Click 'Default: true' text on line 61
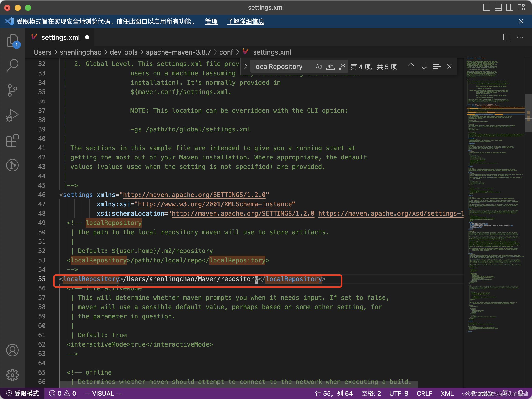The width and height of the screenshot is (532, 399). pyautogui.click(x=102, y=335)
